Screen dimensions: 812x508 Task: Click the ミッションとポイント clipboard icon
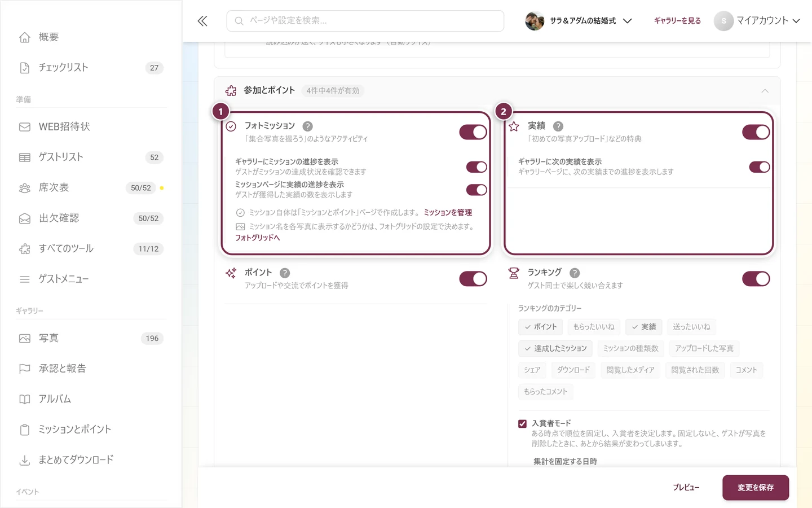pos(25,430)
